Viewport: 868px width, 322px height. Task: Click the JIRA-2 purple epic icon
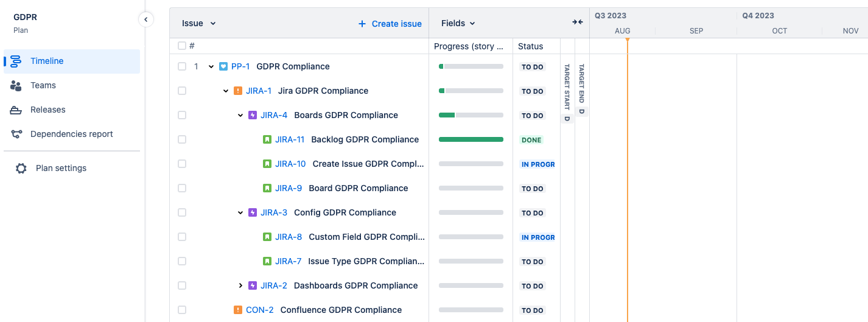(253, 285)
